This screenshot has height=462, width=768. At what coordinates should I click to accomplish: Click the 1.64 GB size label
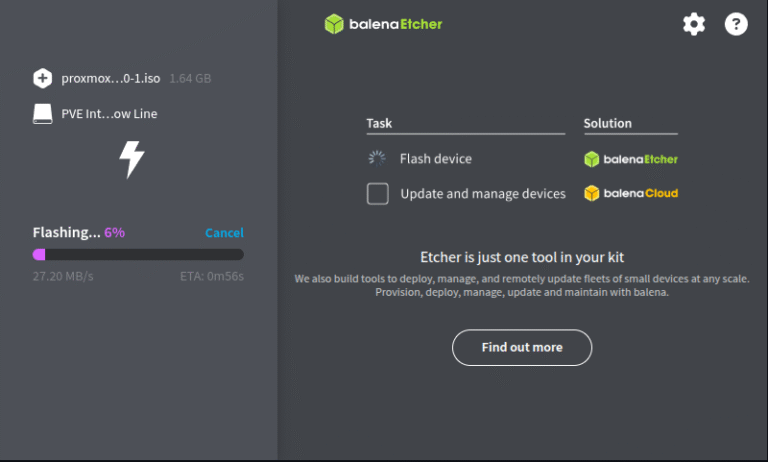[x=190, y=78]
